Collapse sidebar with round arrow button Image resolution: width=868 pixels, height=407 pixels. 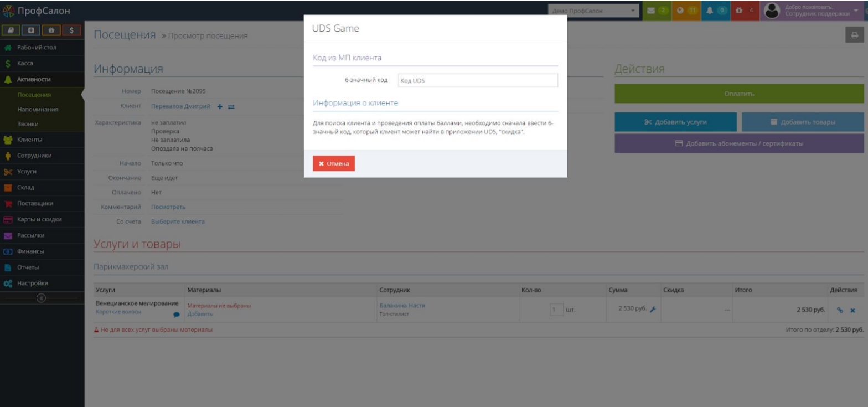[x=40, y=298]
